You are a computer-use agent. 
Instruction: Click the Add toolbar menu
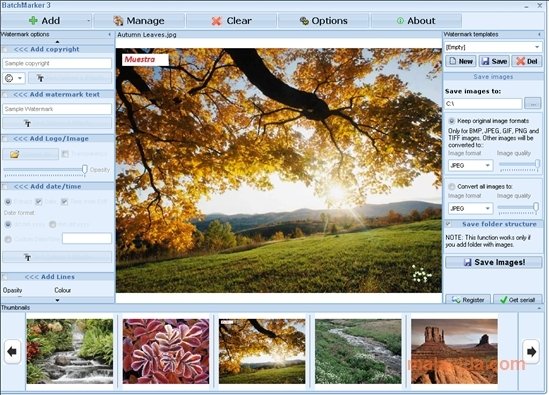pyautogui.click(x=46, y=21)
